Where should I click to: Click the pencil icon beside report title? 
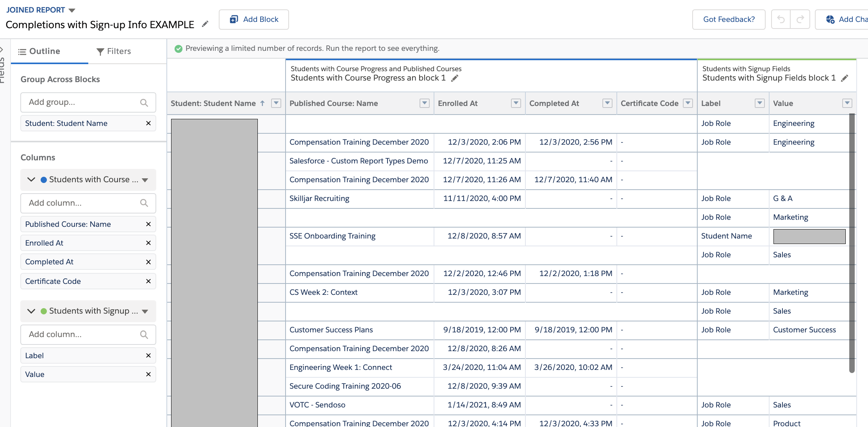205,24
